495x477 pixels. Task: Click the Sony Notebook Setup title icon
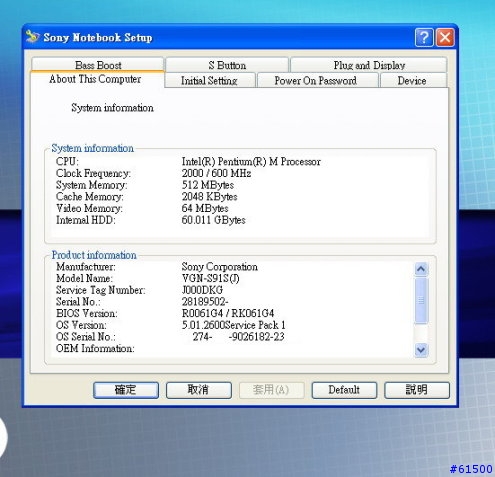[x=33, y=36]
